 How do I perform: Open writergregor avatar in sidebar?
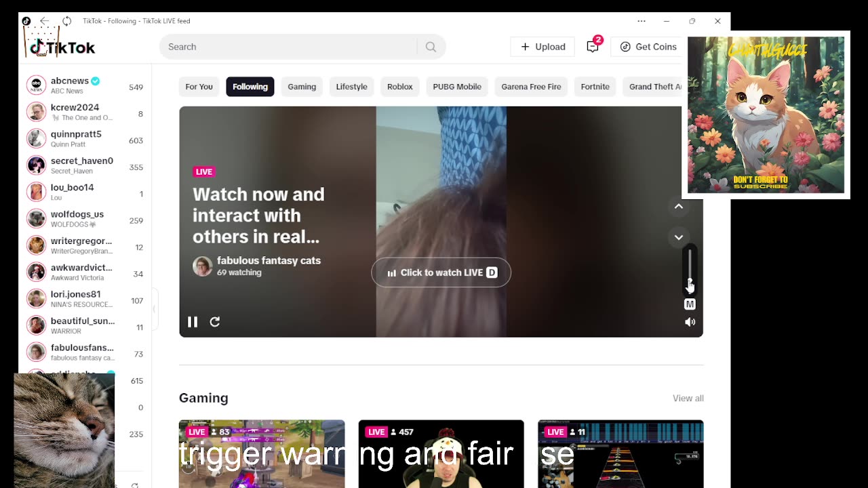(x=36, y=245)
